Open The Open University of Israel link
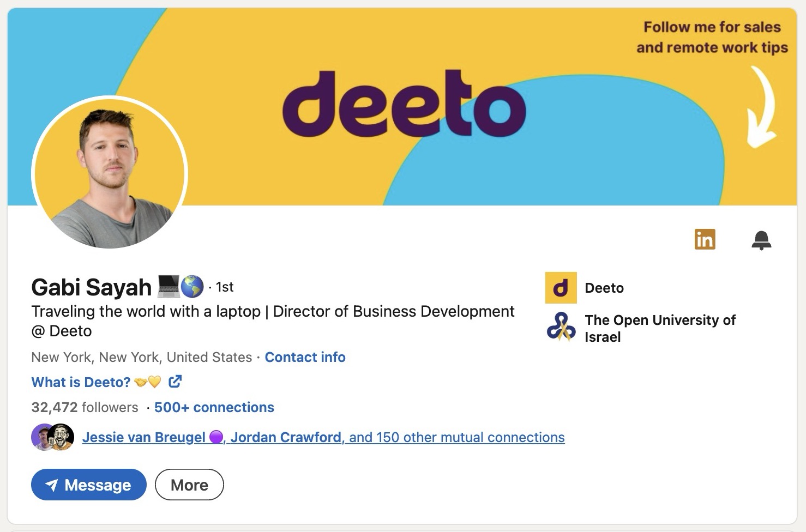 (660, 328)
